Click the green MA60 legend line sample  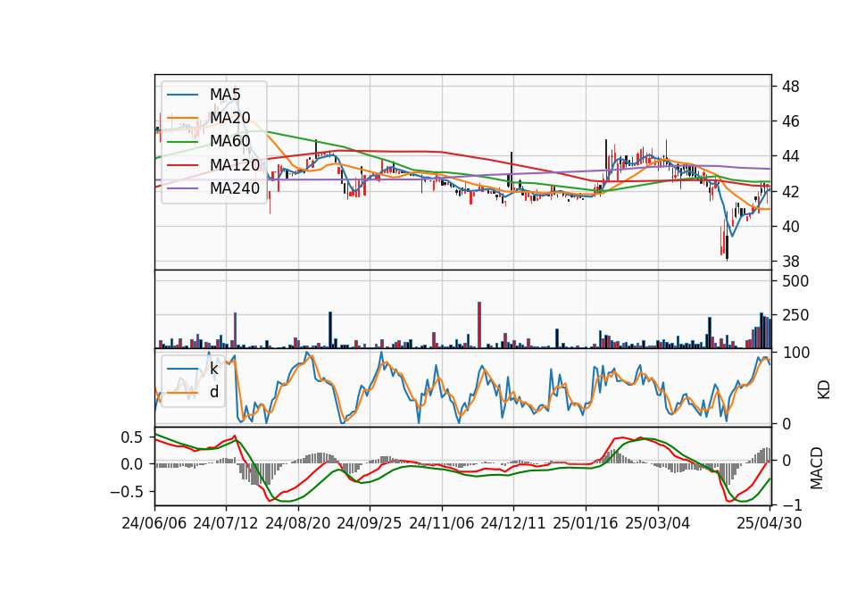click(182, 142)
